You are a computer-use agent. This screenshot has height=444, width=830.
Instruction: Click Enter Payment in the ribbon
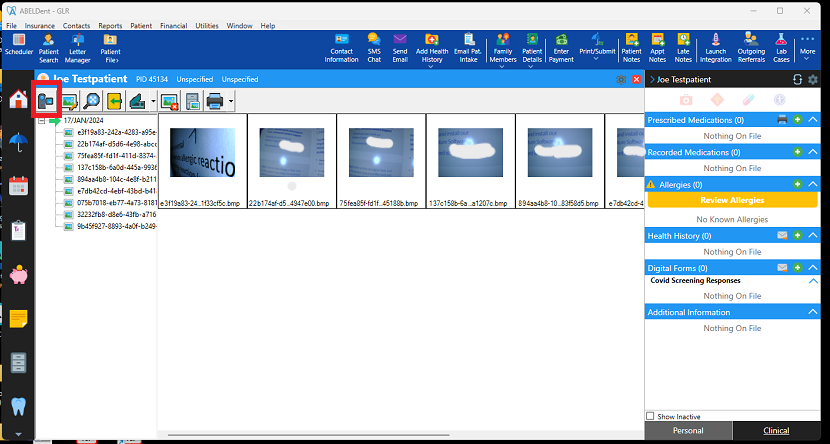561,48
